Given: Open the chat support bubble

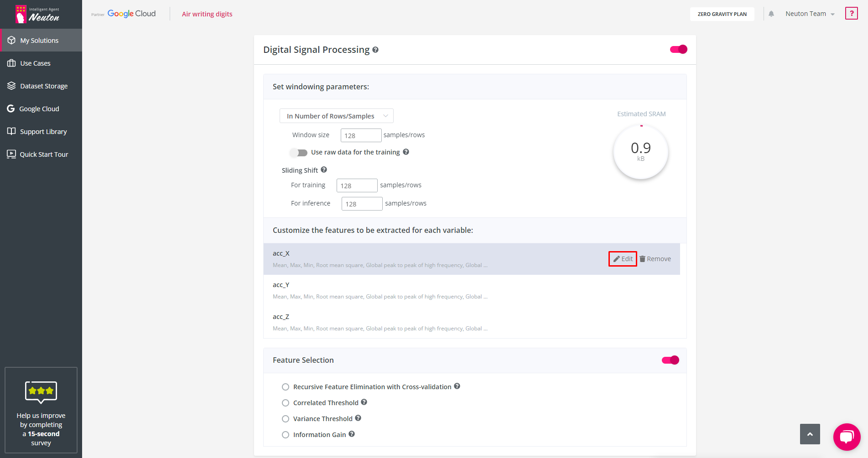Looking at the screenshot, I should 847,437.
